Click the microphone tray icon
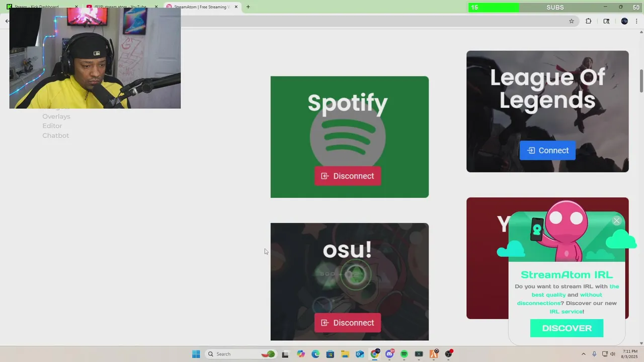This screenshot has height=362, width=644. (x=594, y=354)
